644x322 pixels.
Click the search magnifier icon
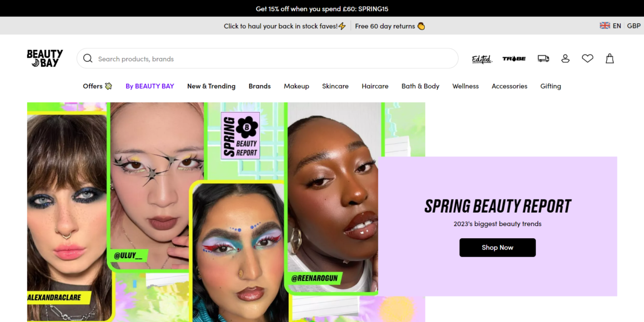tap(88, 58)
